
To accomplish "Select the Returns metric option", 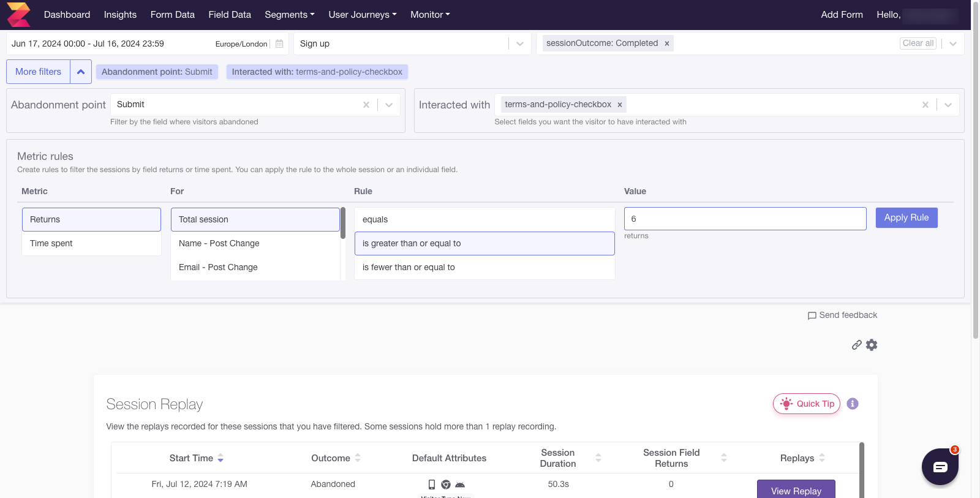I will coord(91,219).
